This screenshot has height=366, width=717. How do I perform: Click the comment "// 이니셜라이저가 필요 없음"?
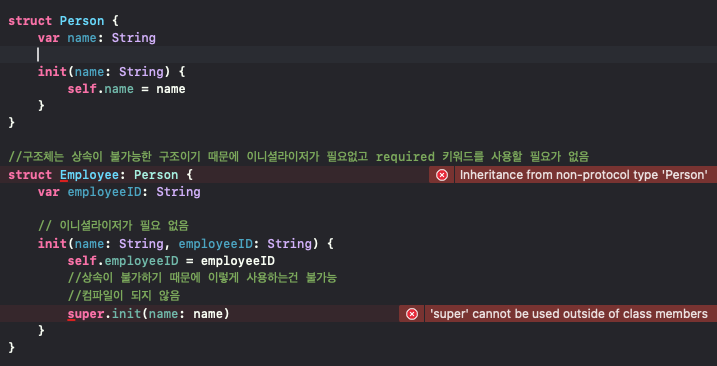pos(113,226)
